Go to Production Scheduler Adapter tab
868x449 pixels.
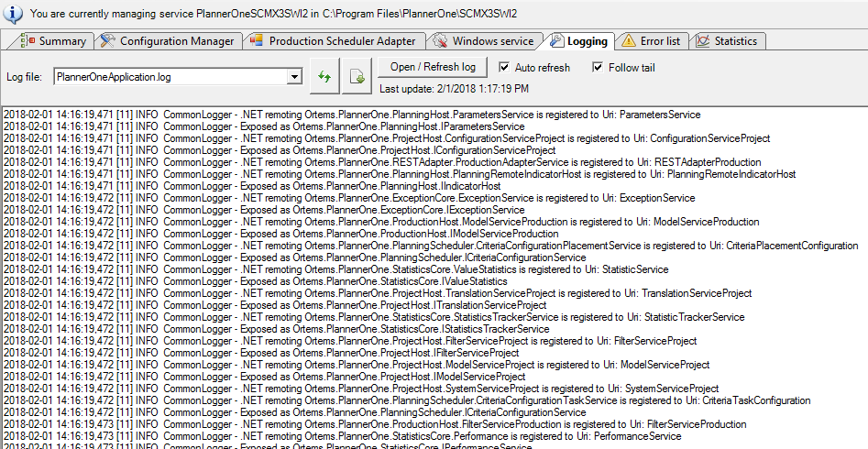pos(333,41)
